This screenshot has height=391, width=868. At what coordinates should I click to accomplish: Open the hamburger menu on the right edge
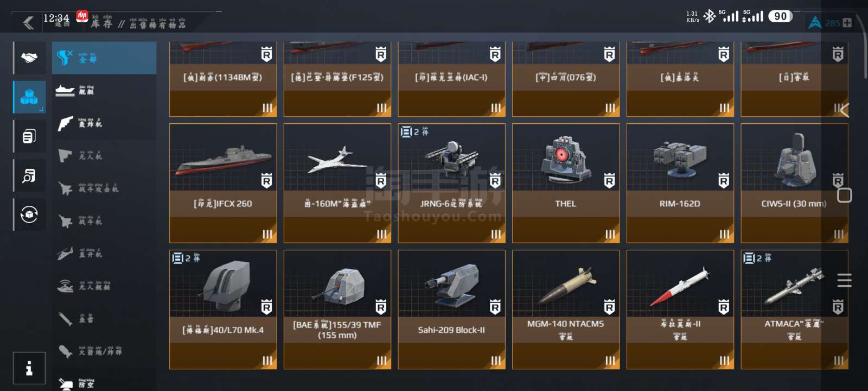coord(844,280)
